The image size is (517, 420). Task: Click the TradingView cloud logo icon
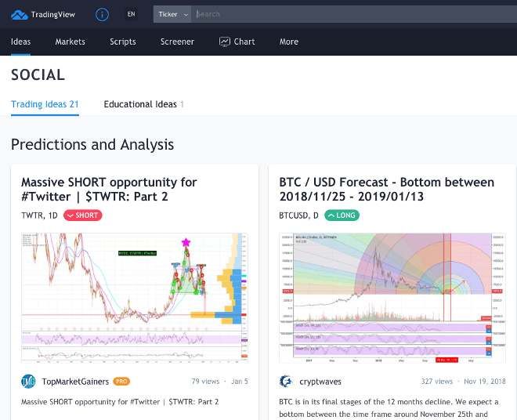tap(20, 15)
